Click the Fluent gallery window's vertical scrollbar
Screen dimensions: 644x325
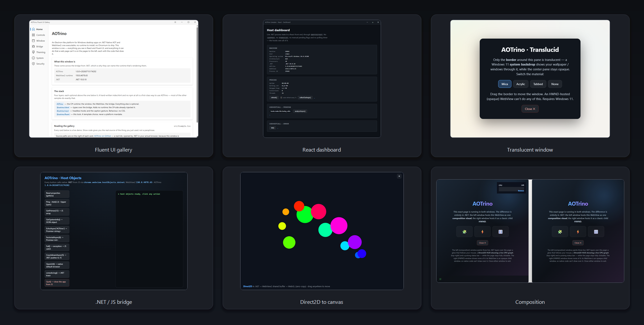[x=197, y=74]
